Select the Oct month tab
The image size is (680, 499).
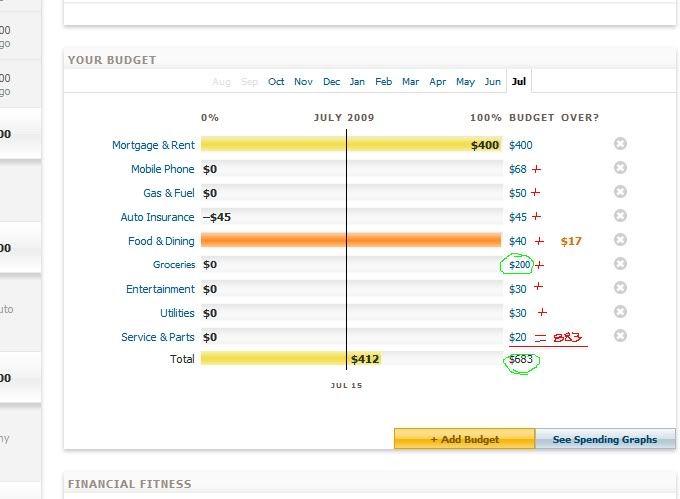pyautogui.click(x=276, y=82)
